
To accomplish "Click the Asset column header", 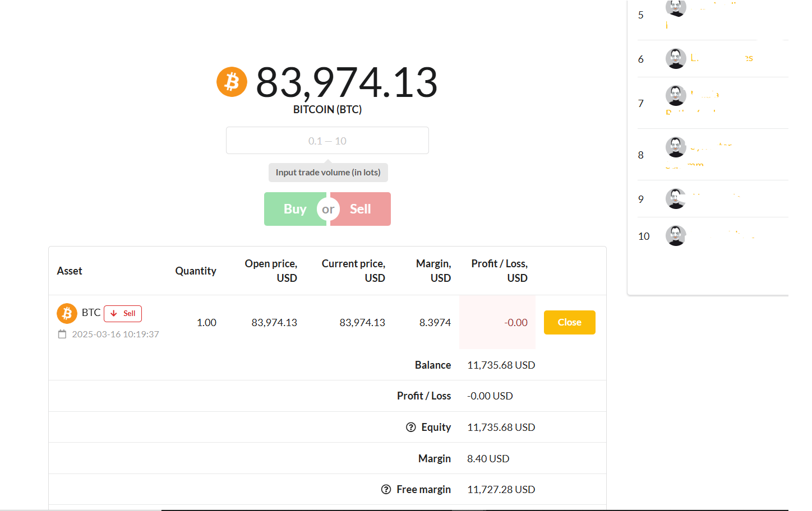I will [70, 271].
